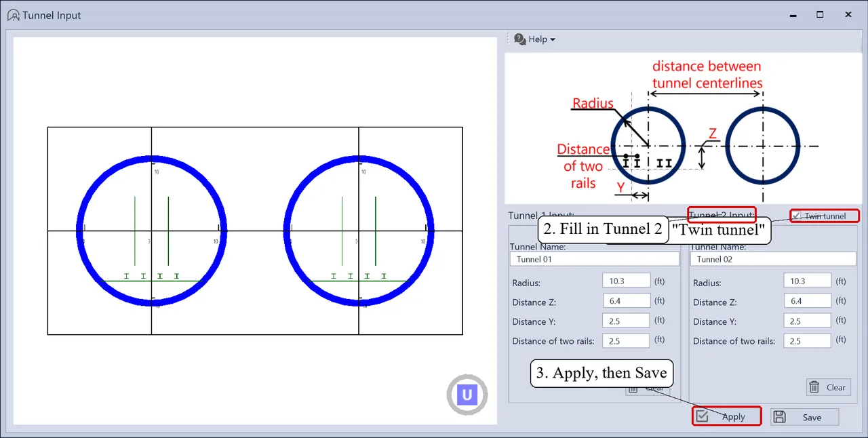The image size is (868, 438).
Task: Edit Tunnel 1 Distance Z value
Action: coord(626,300)
